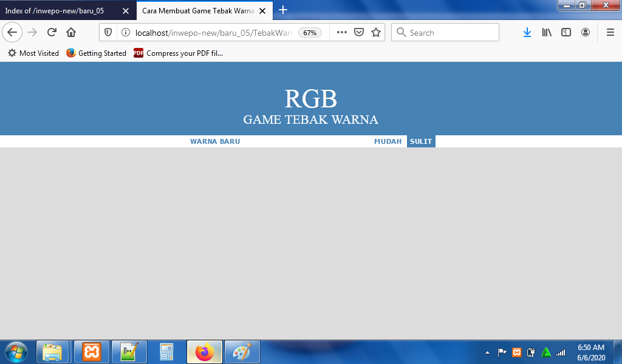Screen dimensions: 622x364
Task: Click the forward navigation arrow
Action: [x=32, y=33]
